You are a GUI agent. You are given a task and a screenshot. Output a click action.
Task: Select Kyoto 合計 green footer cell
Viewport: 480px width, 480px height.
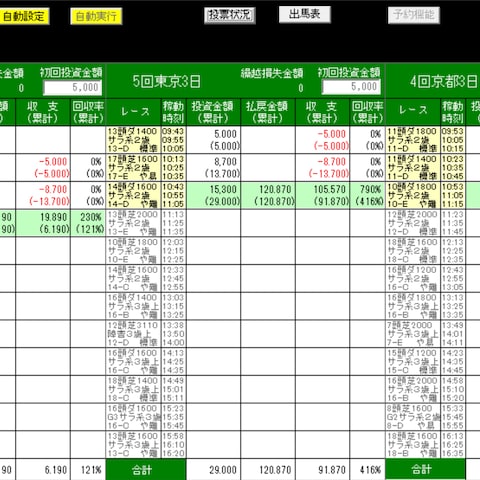425,469
